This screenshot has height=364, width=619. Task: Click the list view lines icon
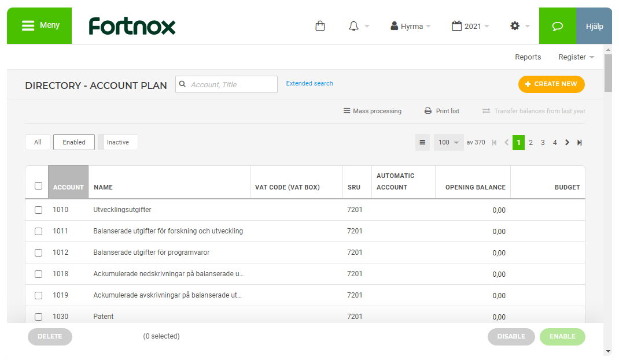[422, 142]
